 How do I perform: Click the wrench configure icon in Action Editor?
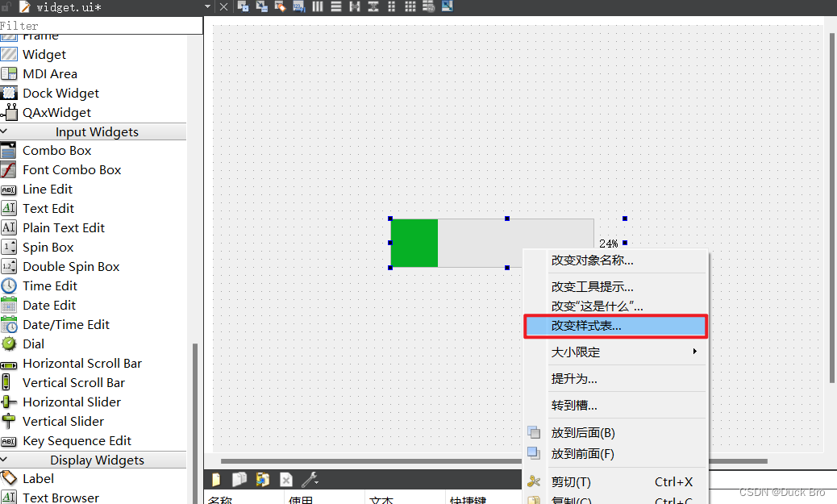(310, 479)
